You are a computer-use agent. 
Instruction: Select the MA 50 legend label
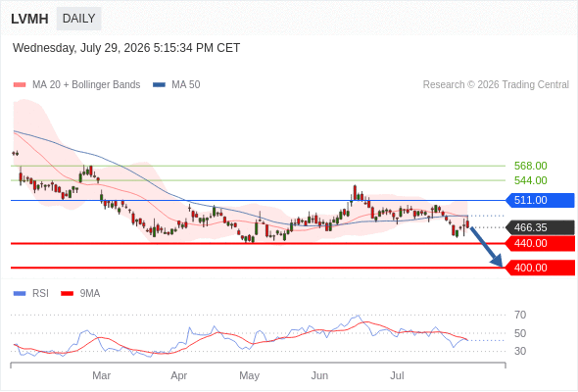tap(186, 85)
